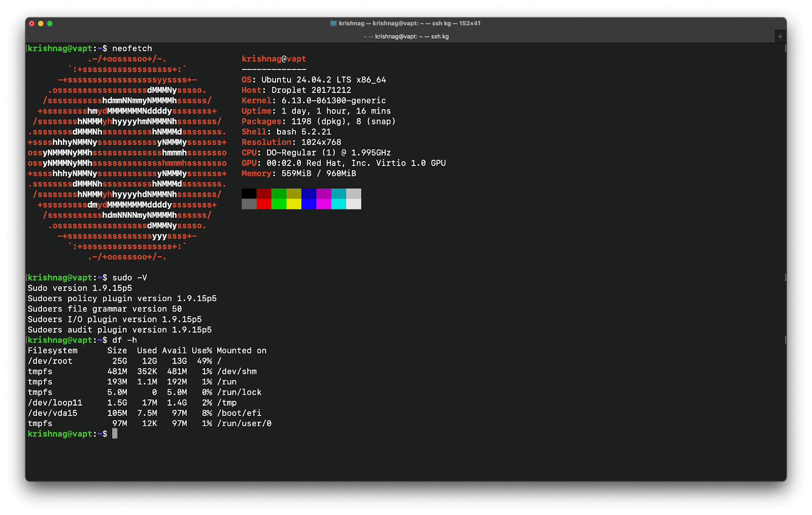This screenshot has height=515, width=812.
Task: Click the 'Memory: 559MiB / 960MiB' line
Action: [299, 174]
